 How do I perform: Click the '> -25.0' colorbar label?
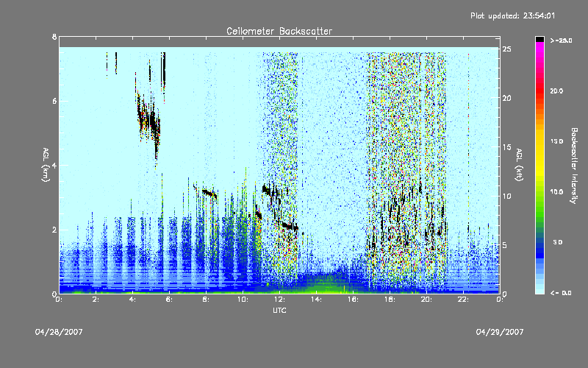(561, 40)
